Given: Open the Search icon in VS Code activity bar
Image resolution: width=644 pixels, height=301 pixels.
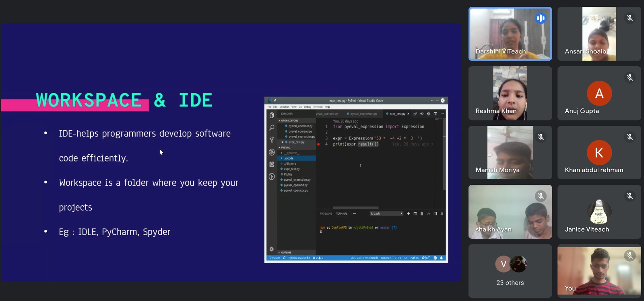Looking at the screenshot, I should 272,128.
